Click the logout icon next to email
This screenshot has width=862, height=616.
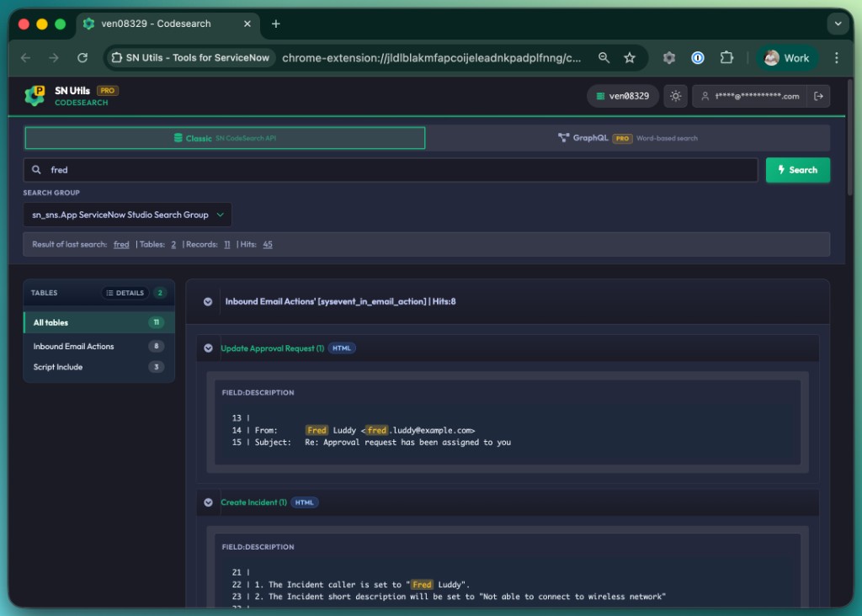818,96
